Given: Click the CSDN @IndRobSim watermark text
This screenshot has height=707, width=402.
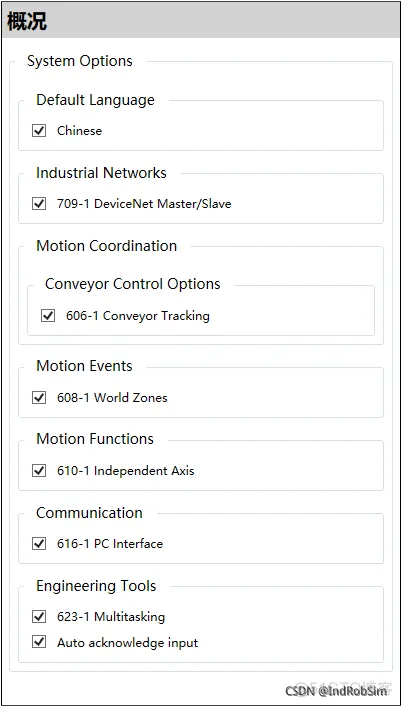Looking at the screenshot, I should pyautogui.click(x=336, y=690).
